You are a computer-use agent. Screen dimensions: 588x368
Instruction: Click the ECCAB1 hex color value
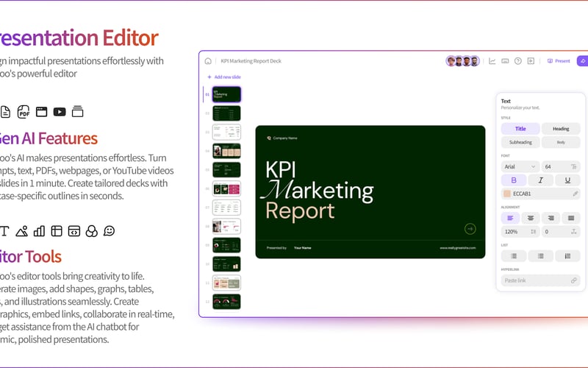coord(522,194)
